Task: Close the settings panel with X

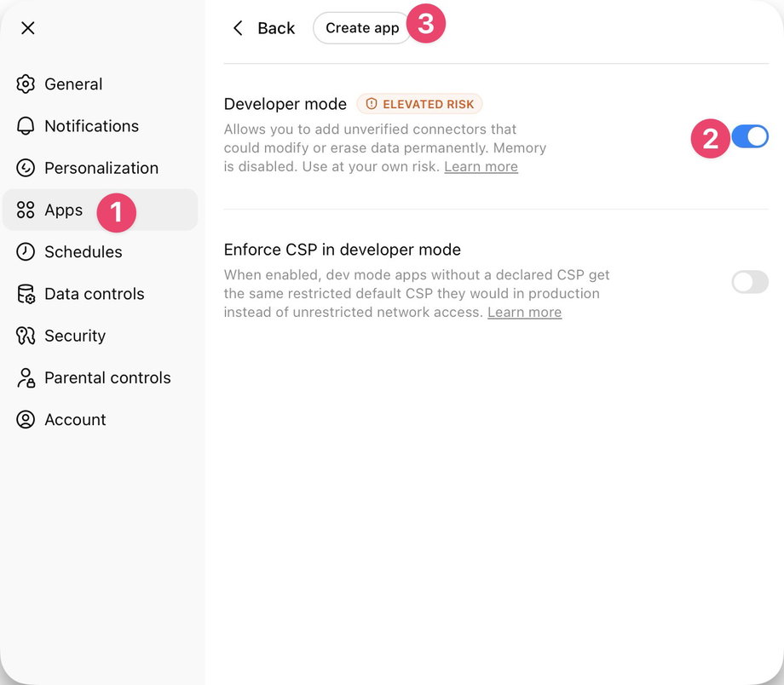Action: (28, 28)
